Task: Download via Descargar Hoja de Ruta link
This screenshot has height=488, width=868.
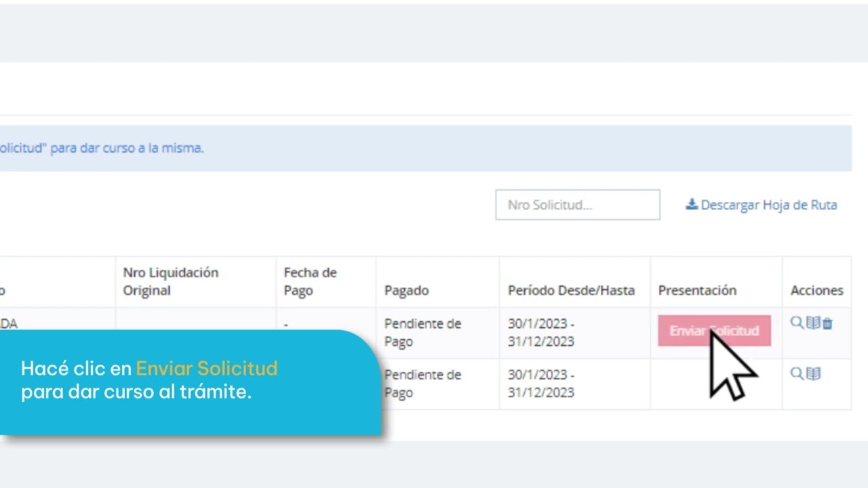Action: (x=761, y=205)
